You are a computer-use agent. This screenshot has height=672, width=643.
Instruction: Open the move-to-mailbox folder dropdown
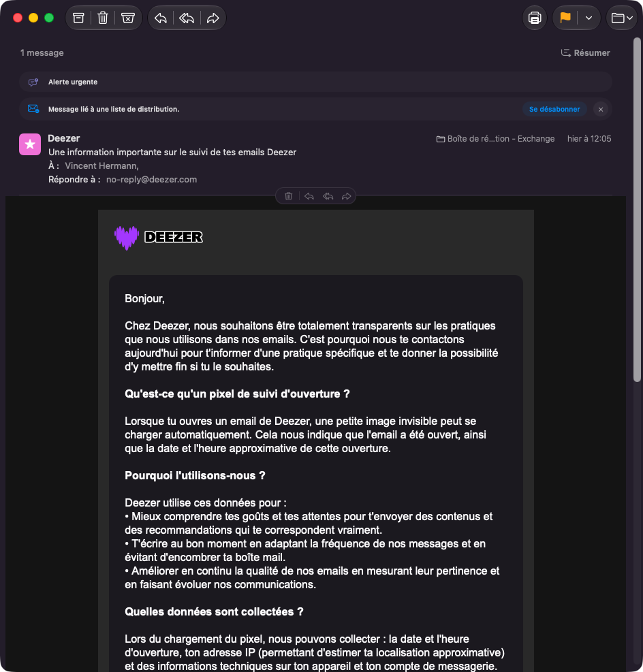[622, 18]
